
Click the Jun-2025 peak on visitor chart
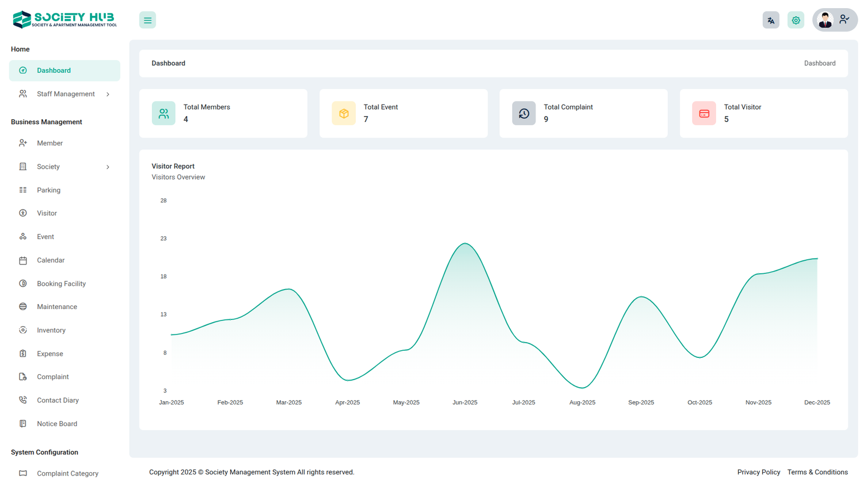[465, 243]
